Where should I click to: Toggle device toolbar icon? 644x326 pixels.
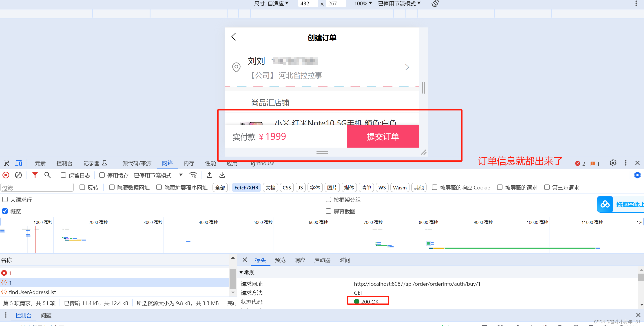pyautogui.click(x=18, y=163)
